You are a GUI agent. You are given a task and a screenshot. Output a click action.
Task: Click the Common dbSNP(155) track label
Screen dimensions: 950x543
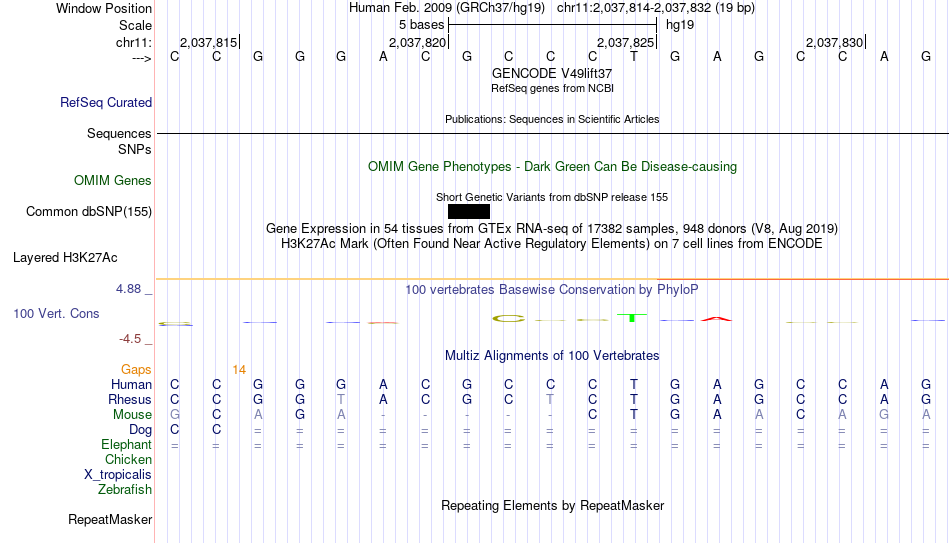click(x=89, y=212)
